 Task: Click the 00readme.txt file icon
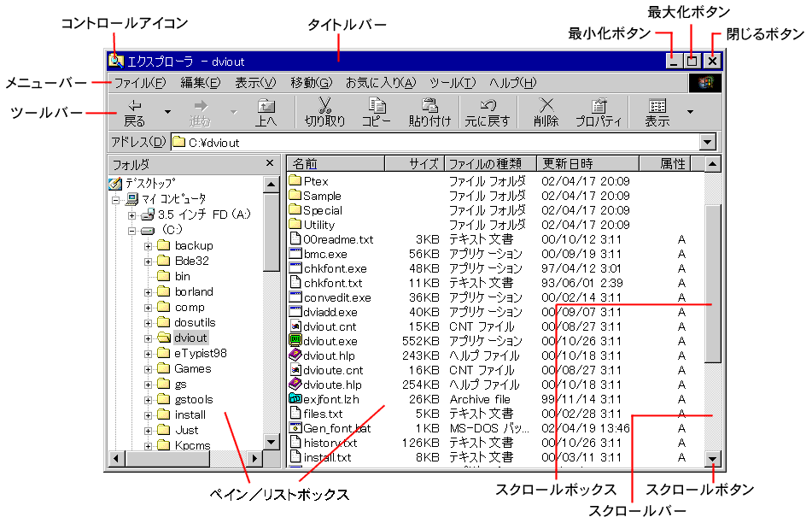tap(295, 238)
